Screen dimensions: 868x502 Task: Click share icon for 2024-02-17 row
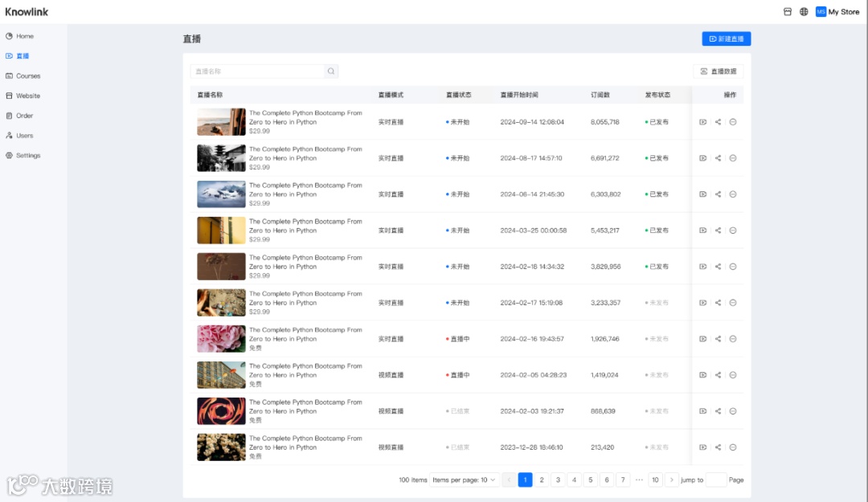click(x=718, y=303)
